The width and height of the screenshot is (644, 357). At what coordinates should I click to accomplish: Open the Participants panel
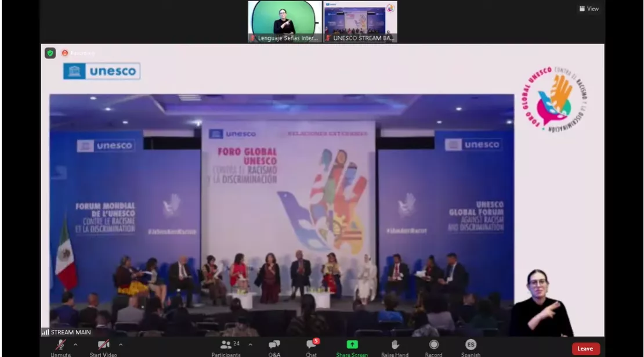[x=226, y=348]
